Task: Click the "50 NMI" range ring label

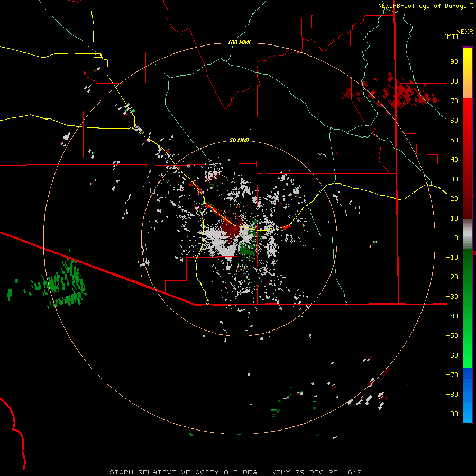Action: 239,140
